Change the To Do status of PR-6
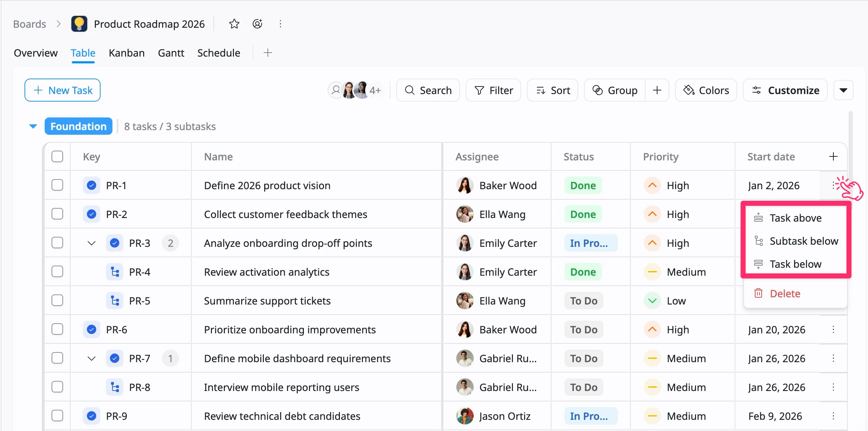The height and width of the screenshot is (431, 868). (x=584, y=329)
